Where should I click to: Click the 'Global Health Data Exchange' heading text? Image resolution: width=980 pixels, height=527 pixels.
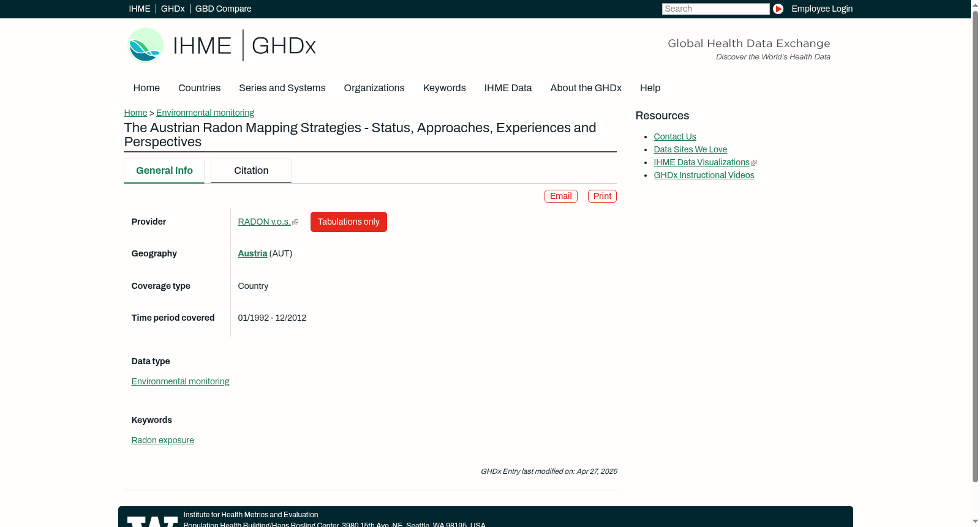pyautogui.click(x=748, y=43)
